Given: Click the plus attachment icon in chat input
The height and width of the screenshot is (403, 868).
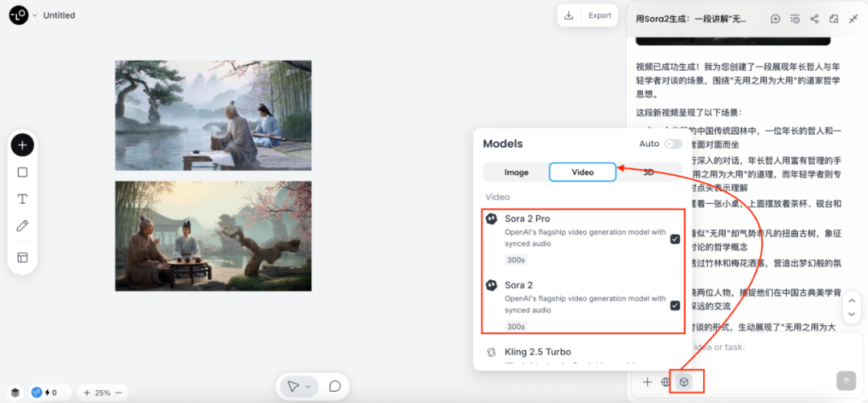Looking at the screenshot, I should [646, 381].
